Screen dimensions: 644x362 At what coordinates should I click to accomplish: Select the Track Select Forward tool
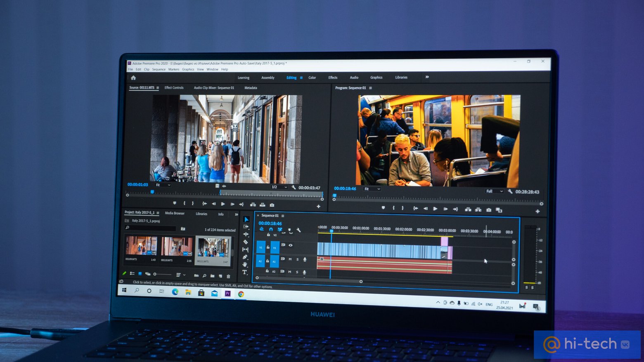(x=246, y=227)
